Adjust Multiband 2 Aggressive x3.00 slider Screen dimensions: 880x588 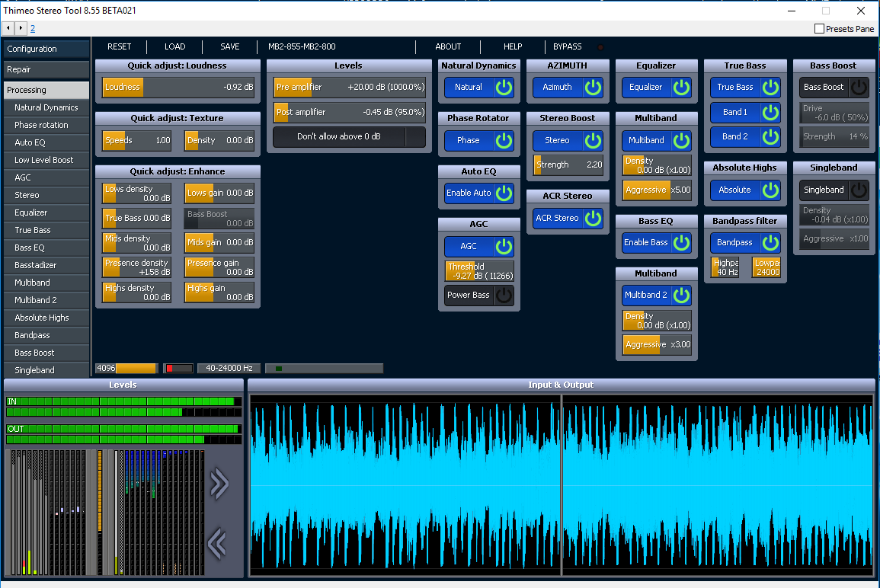pyautogui.click(x=658, y=344)
